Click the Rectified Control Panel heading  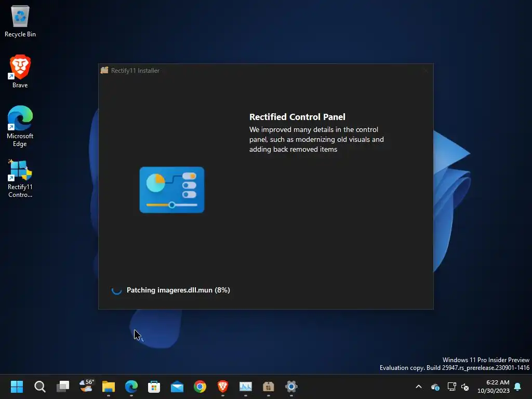pos(297,117)
